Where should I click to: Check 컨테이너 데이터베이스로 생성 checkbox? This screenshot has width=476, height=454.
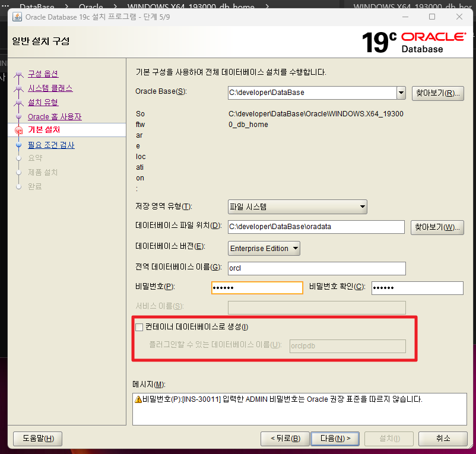[x=139, y=327]
